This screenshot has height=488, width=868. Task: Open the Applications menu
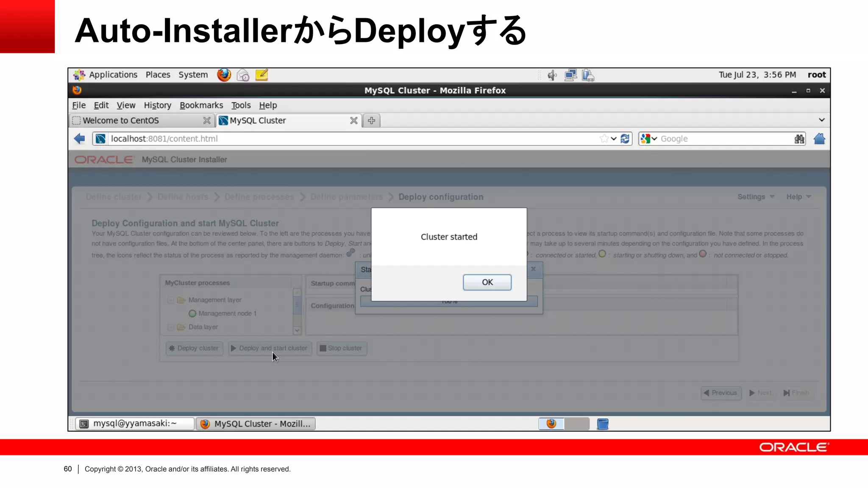113,75
